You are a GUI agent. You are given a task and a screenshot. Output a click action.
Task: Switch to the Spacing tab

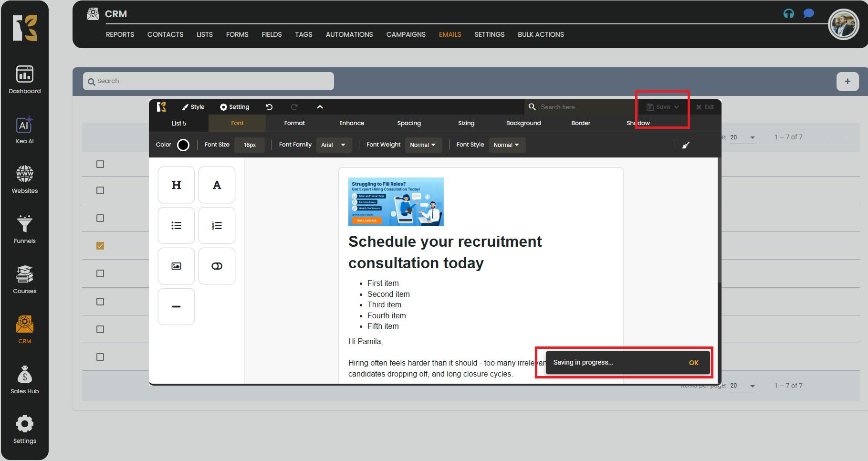tap(409, 123)
